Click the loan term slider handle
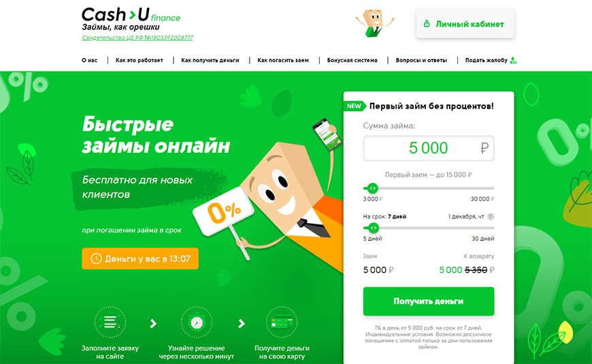Viewport: 592px width, 364px height. tap(373, 228)
